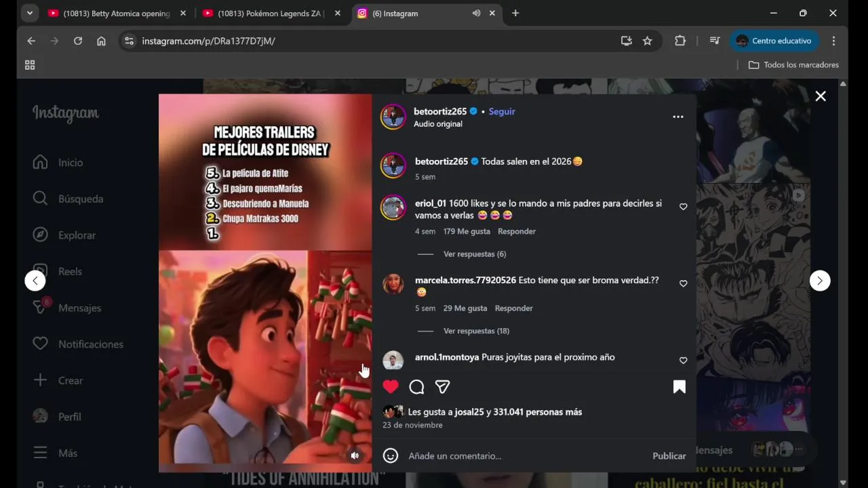Image resolution: width=868 pixels, height=488 pixels.
Task: Open Mensajes in the Instagram sidebar
Action: [x=66, y=308]
